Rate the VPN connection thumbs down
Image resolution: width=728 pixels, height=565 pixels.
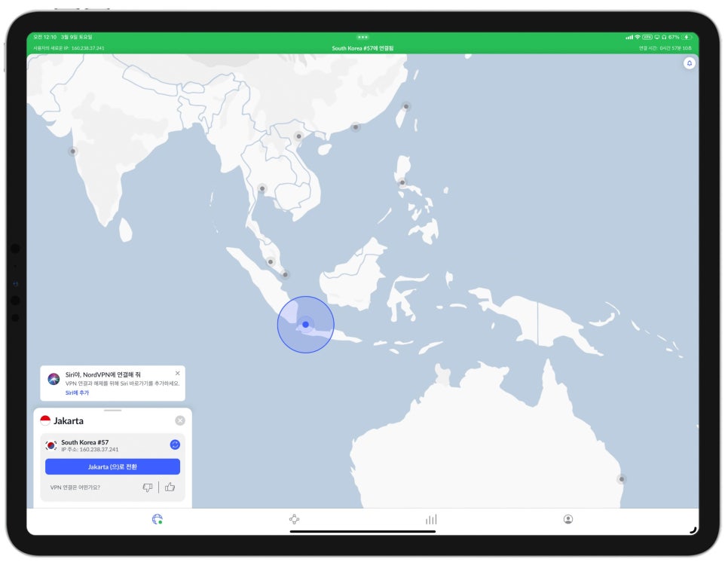pyautogui.click(x=148, y=487)
